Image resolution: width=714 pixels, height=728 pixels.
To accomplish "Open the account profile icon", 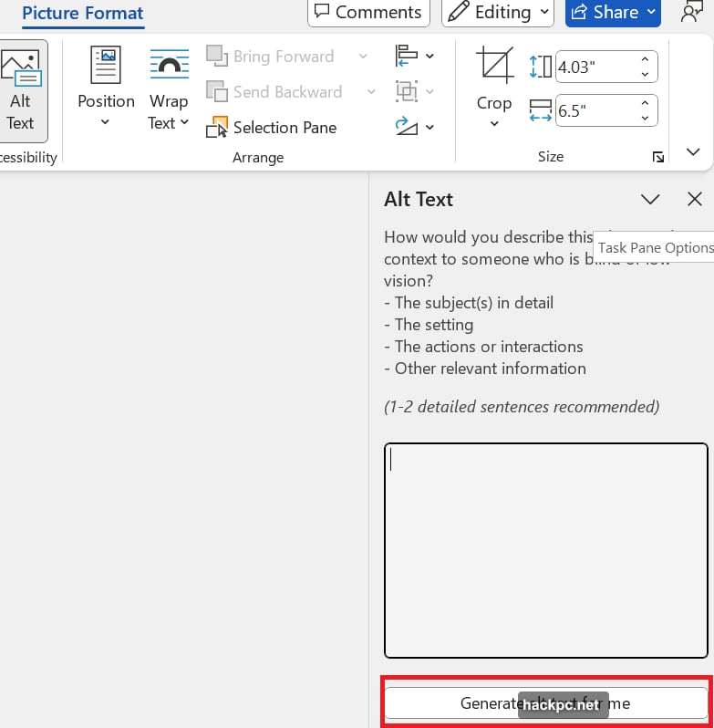I will click(x=692, y=12).
